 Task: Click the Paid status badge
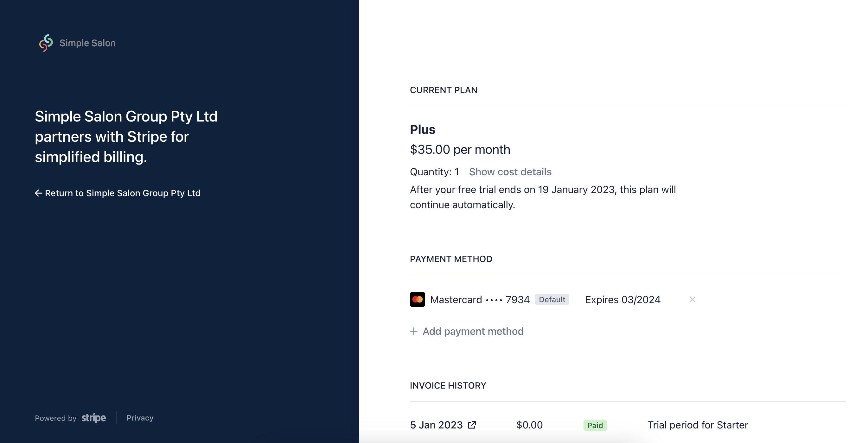(x=595, y=425)
